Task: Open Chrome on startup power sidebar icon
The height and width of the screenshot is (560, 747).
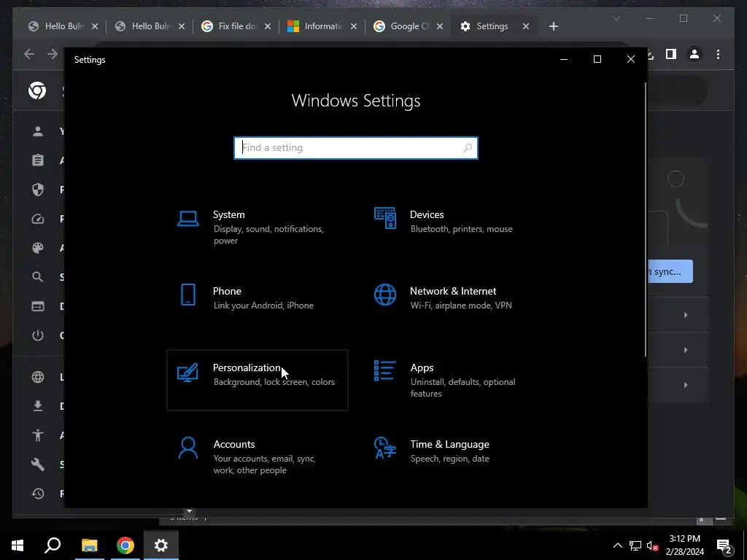Action: tap(38, 335)
